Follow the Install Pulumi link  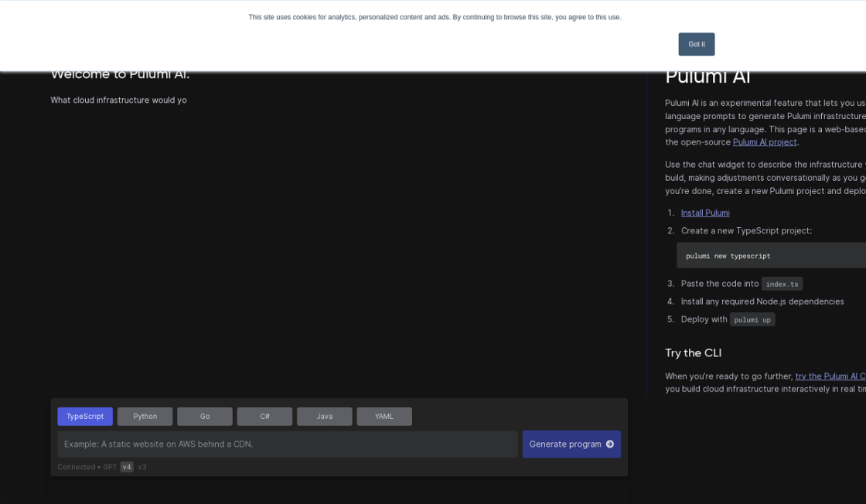(705, 213)
